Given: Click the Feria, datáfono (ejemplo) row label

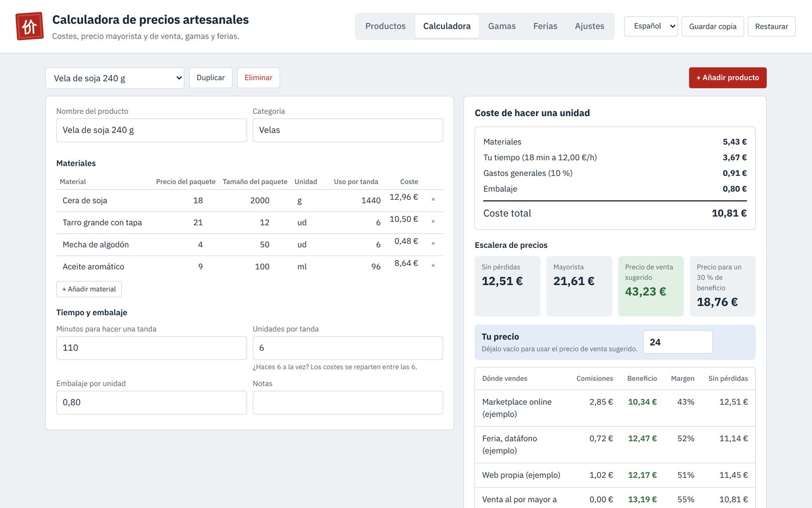Looking at the screenshot, I should tap(510, 444).
